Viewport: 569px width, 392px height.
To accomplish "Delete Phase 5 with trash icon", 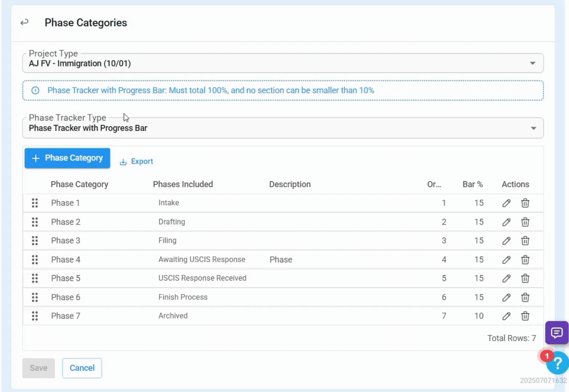I will [525, 278].
